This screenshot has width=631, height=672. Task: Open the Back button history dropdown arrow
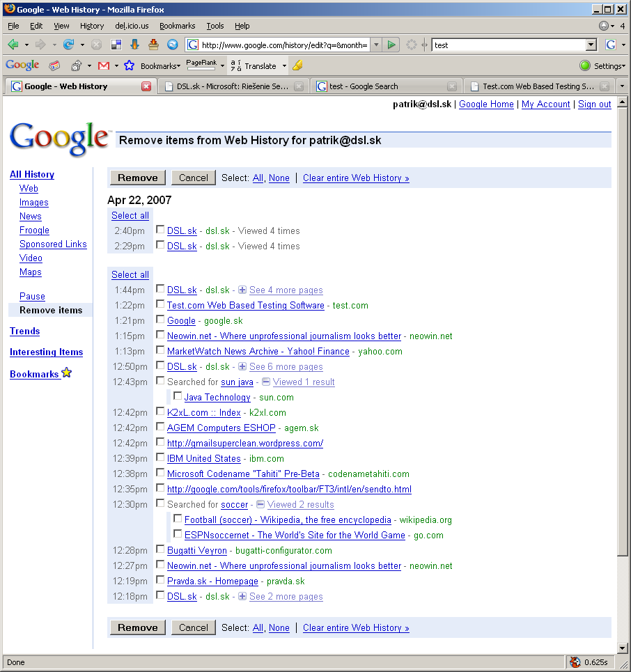coord(26,45)
